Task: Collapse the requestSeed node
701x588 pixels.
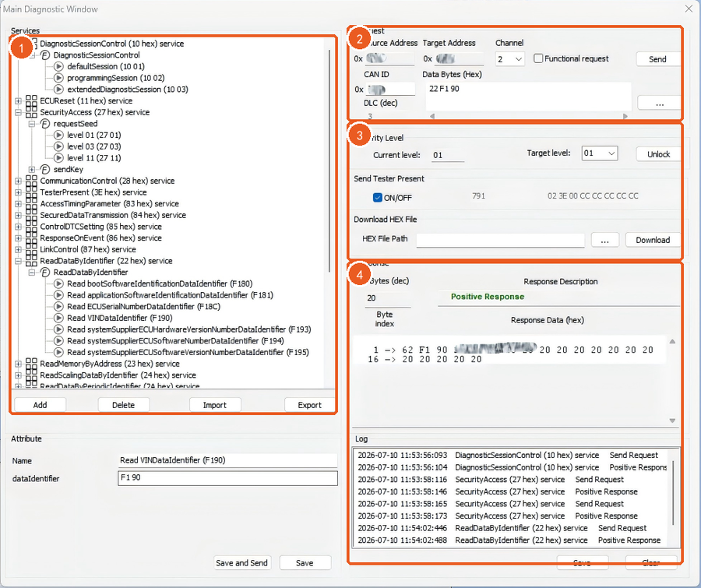Action: [32, 124]
